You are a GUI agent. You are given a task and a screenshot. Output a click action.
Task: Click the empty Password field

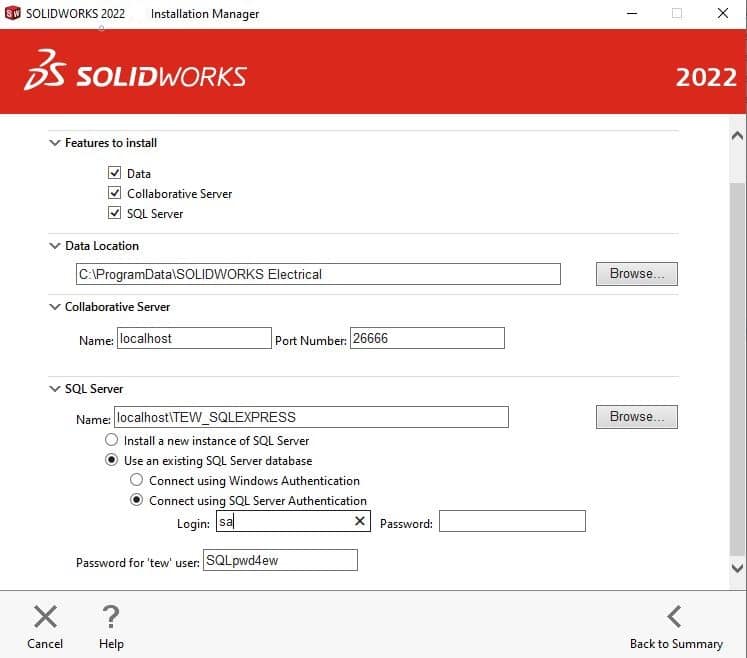tap(512, 521)
